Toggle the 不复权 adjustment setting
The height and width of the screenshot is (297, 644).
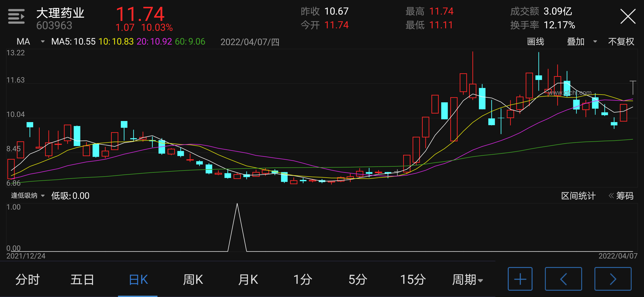tap(621, 42)
